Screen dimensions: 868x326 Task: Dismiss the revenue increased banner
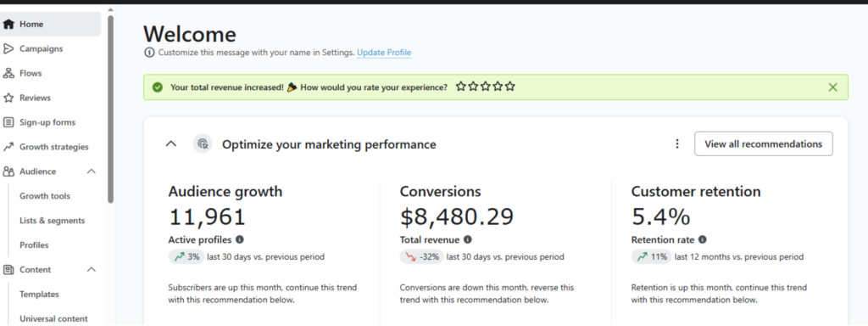pyautogui.click(x=832, y=87)
